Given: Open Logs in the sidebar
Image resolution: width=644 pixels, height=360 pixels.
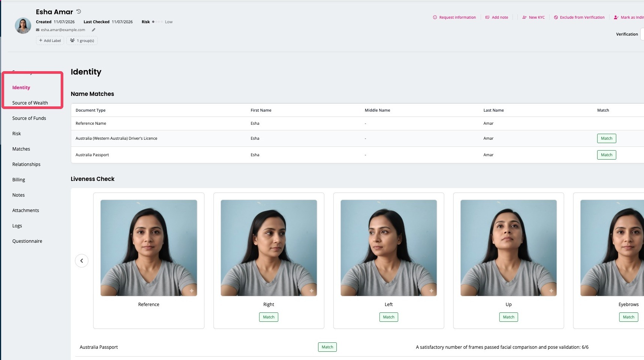Looking at the screenshot, I should [17, 226].
